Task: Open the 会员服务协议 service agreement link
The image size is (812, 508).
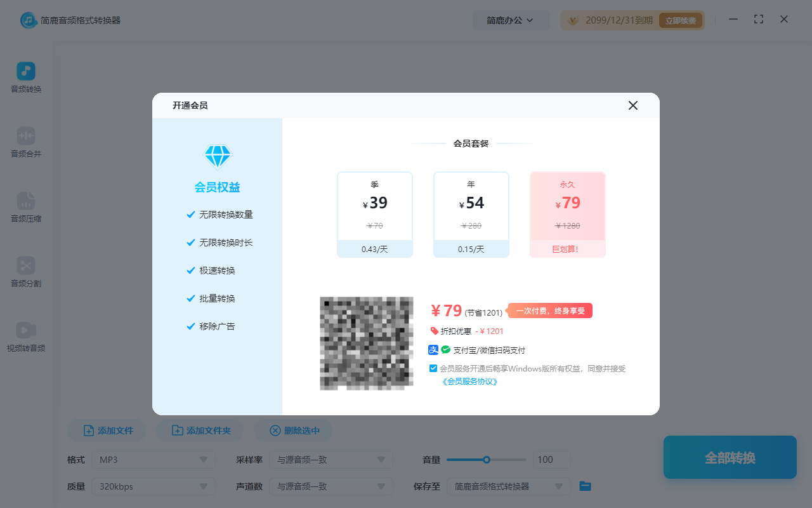Action: tap(468, 382)
